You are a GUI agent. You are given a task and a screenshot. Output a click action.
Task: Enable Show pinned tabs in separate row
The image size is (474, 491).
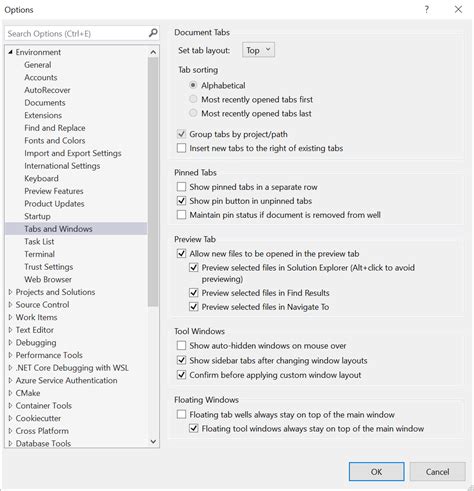tap(181, 187)
